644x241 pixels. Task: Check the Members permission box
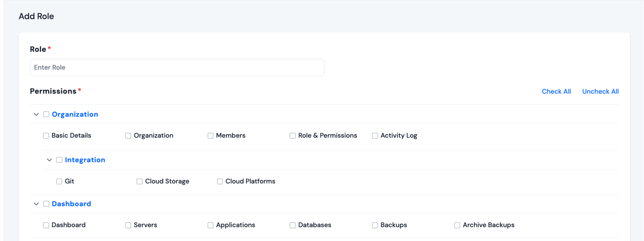click(210, 136)
